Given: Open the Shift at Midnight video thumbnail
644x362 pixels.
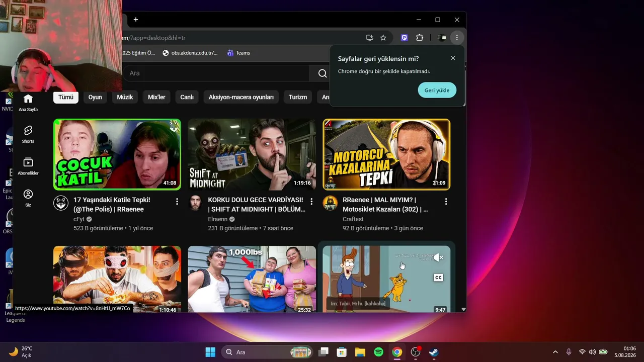Looking at the screenshot, I should [x=252, y=154].
